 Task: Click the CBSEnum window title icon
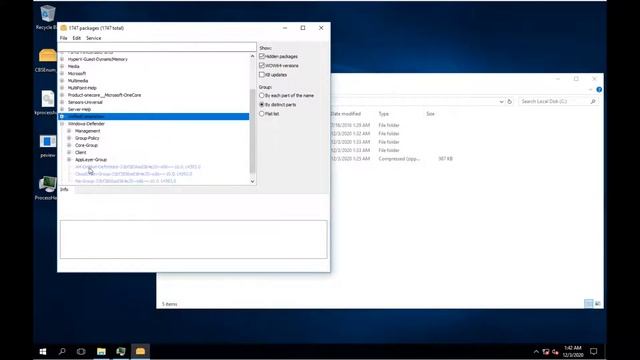point(64,28)
